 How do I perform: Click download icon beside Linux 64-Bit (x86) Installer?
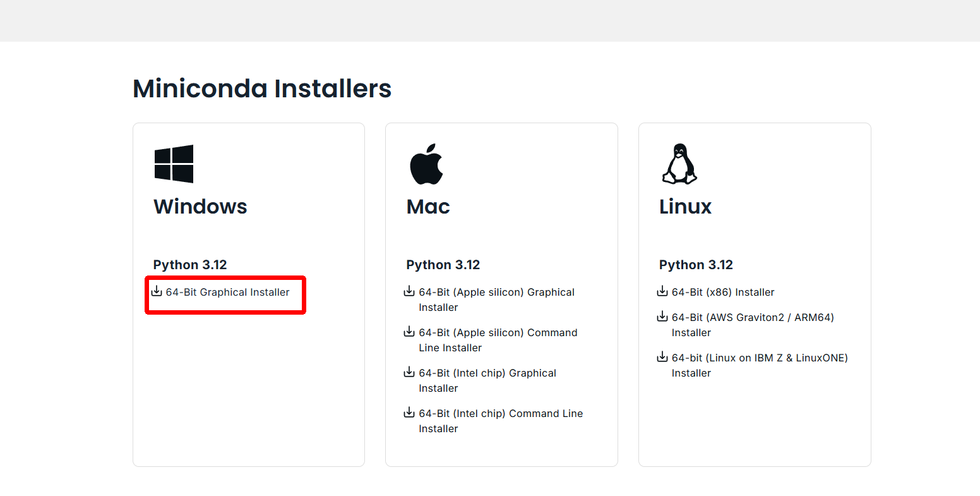(x=662, y=291)
